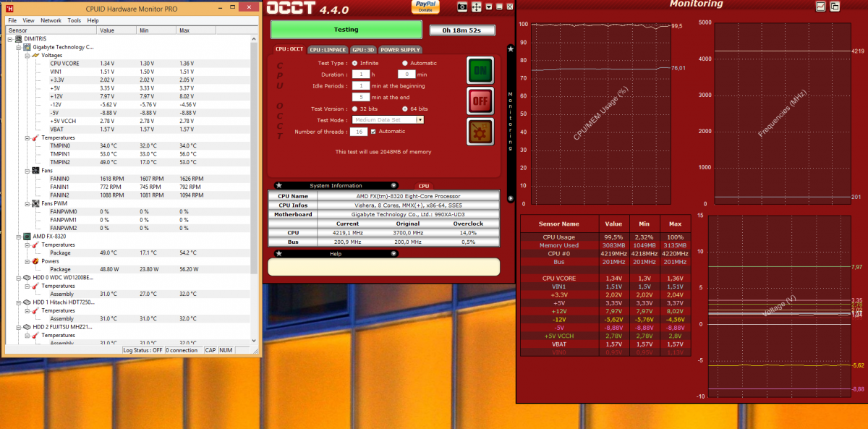The height and width of the screenshot is (429, 868).
Task: Click the PayPal Donate button
Action: (x=425, y=7)
